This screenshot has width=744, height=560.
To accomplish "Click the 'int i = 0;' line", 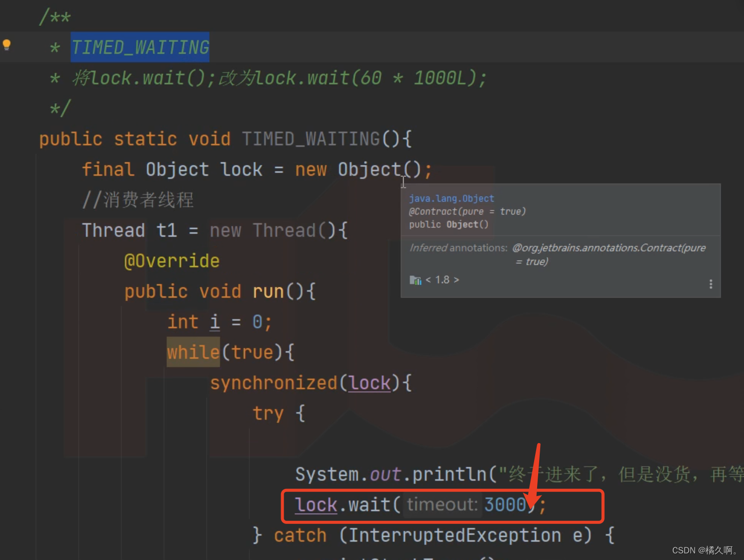I will pos(220,322).
